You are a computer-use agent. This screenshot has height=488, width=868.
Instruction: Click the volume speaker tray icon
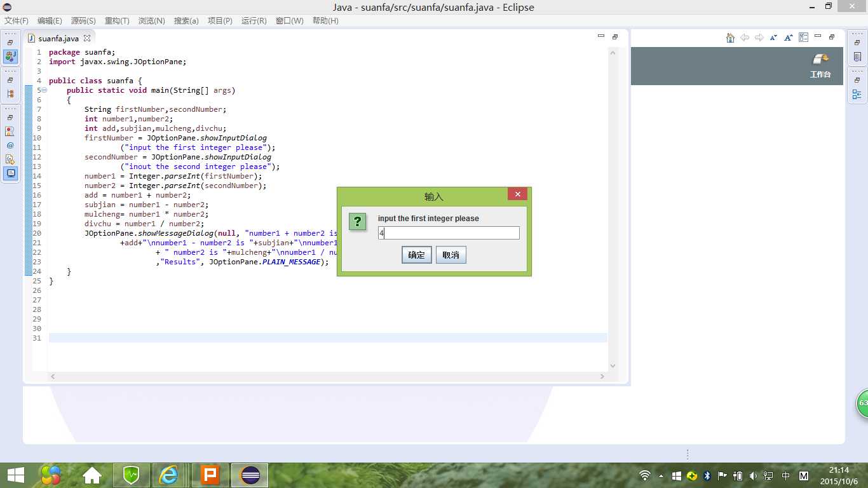(x=753, y=475)
